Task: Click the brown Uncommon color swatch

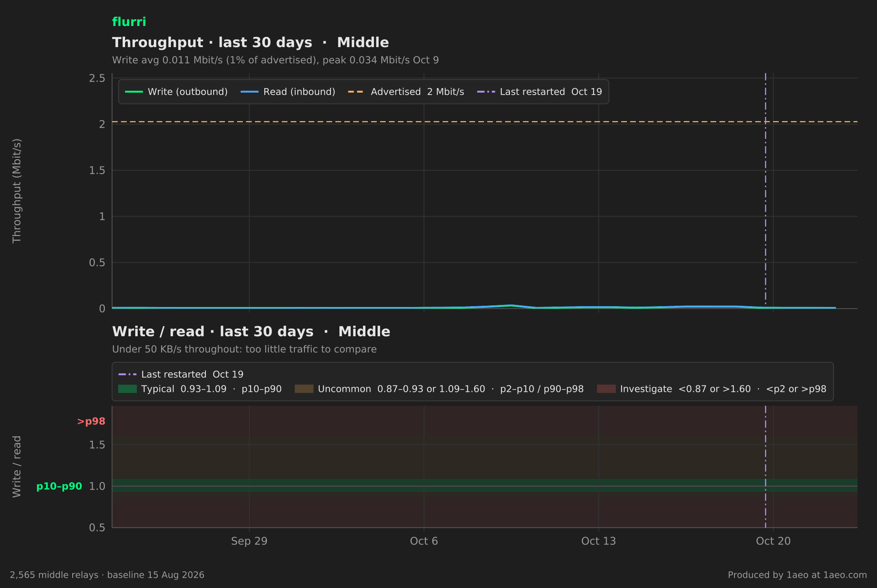Action: pos(304,389)
